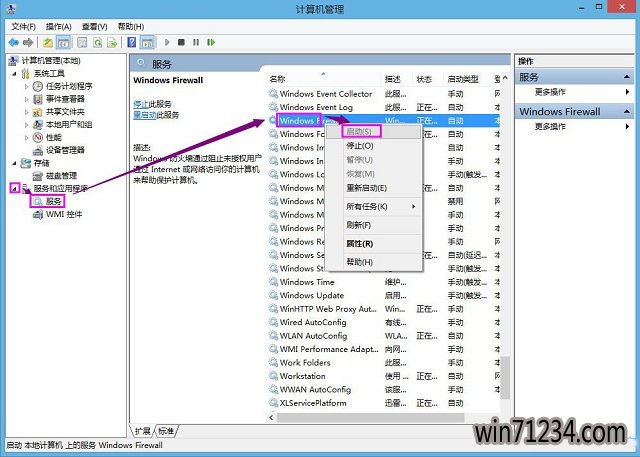640x457 pixels.
Task: Click the Export list toolbar icon
Action: click(x=112, y=42)
